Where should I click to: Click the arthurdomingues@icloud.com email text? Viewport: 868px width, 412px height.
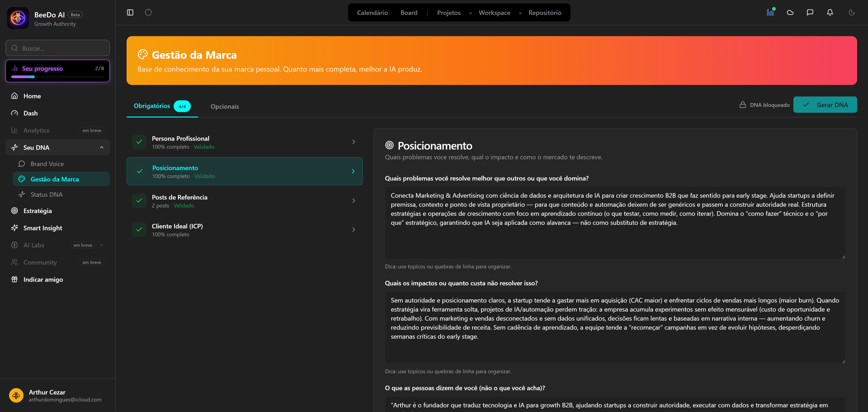point(65,400)
